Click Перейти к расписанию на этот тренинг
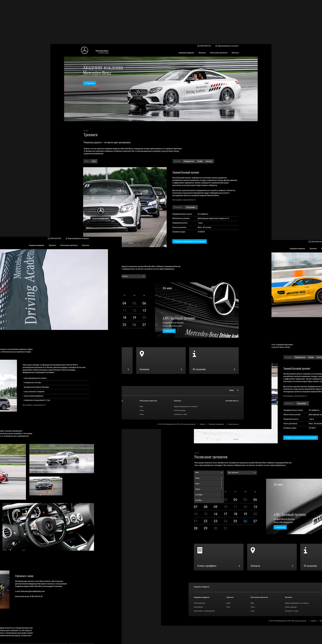 (x=190, y=242)
